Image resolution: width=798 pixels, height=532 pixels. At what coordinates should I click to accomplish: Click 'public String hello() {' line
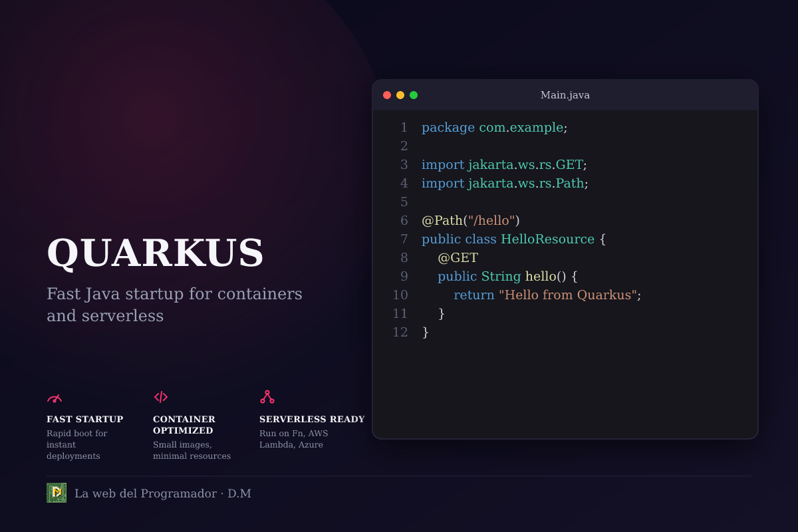[x=508, y=277]
